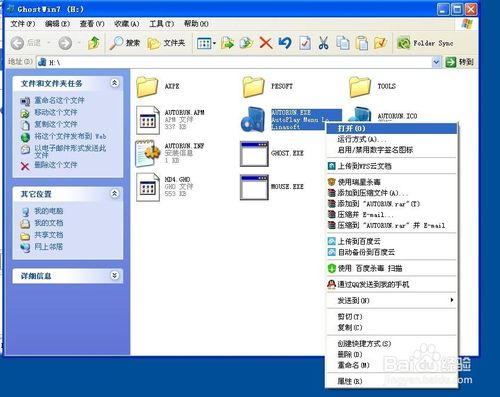Click the Folder Options toolbar icon
Viewport: 500px width, 397px height.
click(x=380, y=43)
